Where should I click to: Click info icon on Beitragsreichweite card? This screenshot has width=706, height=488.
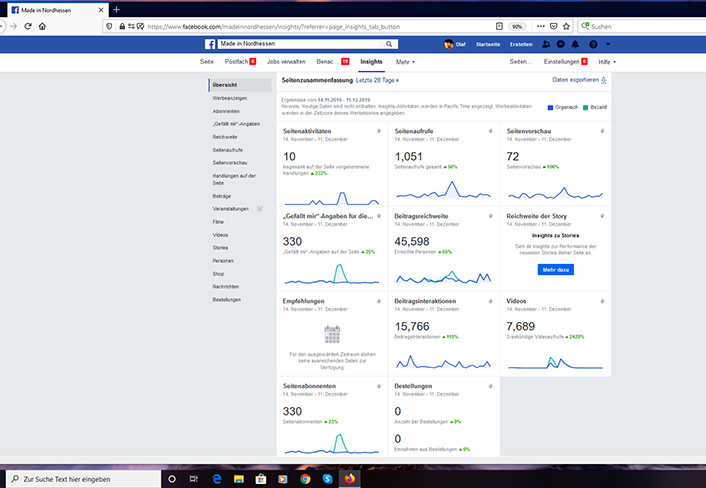coord(490,216)
